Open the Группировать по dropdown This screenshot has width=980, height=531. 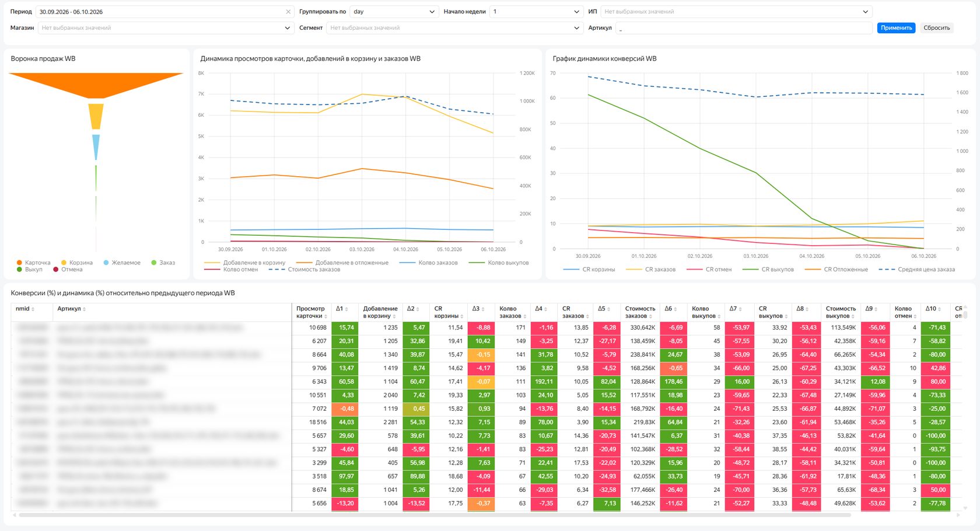(x=394, y=12)
